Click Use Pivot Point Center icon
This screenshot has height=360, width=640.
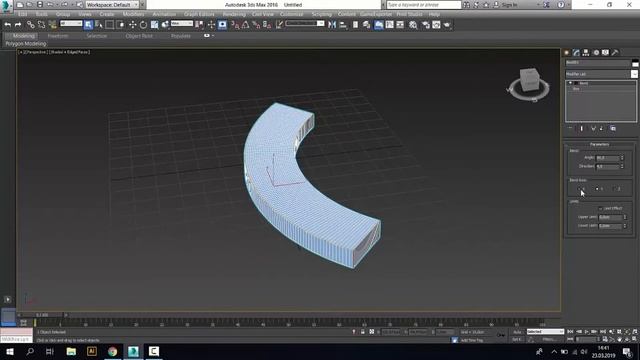point(199,25)
